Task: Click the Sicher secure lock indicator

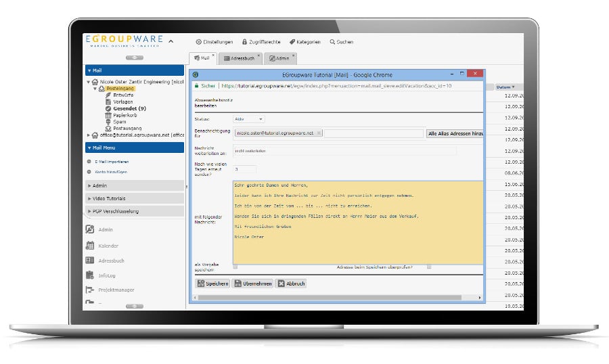Action: [x=204, y=86]
